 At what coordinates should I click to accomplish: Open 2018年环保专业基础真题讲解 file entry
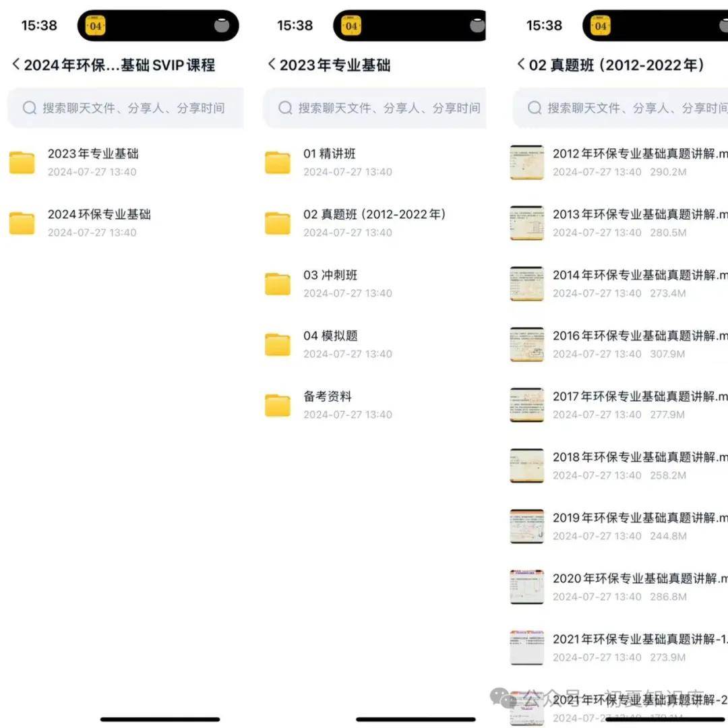619,466
